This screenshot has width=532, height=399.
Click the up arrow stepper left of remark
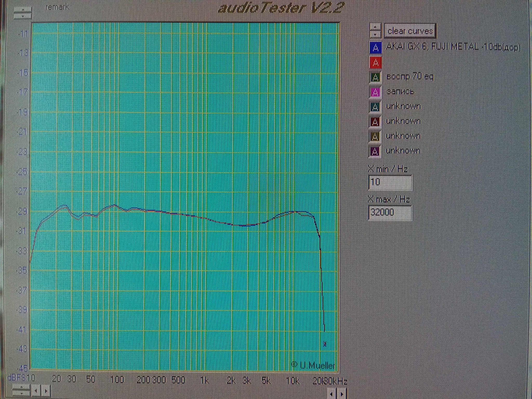tap(23, 10)
